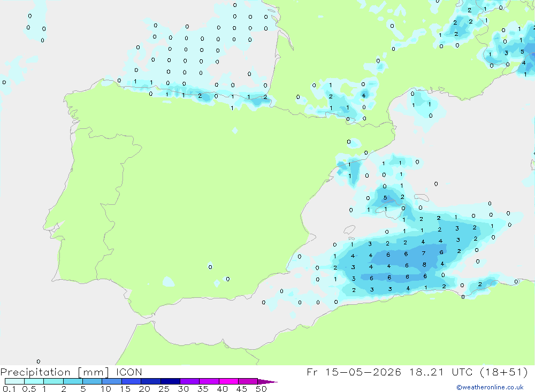Screen dimensions: 535x392
Task: Select the legend swatch between 10 and 15
Action: pyautogui.click(x=112, y=381)
